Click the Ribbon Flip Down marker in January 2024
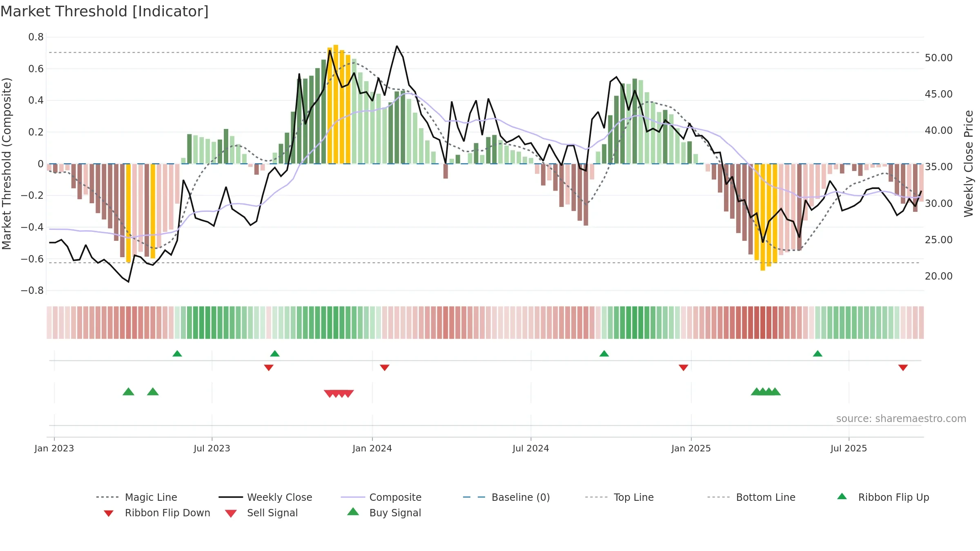 385,368
